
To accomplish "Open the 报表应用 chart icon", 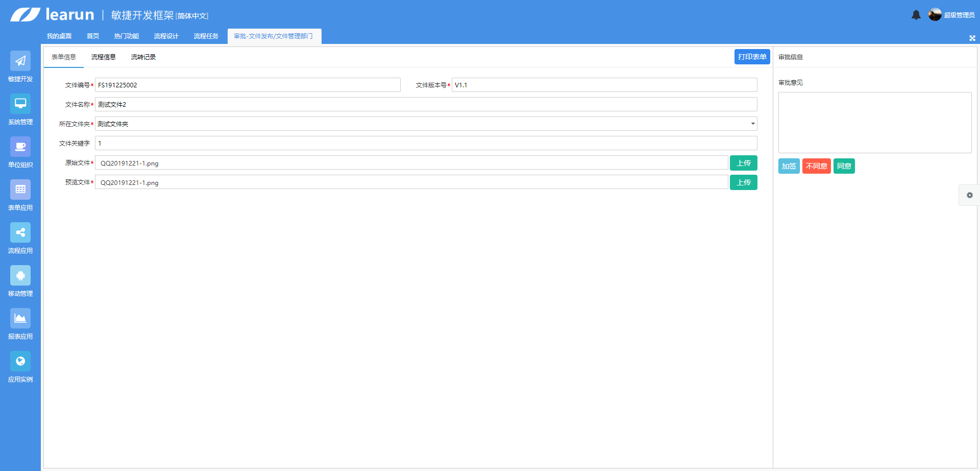I will click(20, 319).
